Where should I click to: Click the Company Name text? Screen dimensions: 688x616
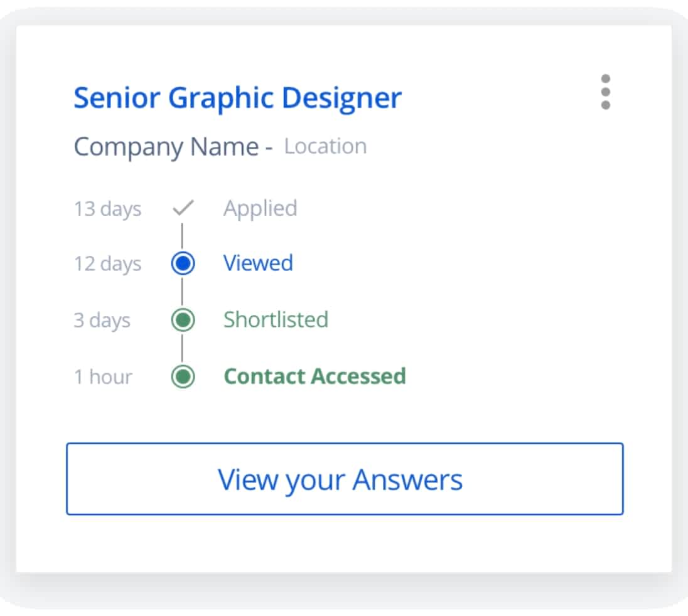click(166, 147)
